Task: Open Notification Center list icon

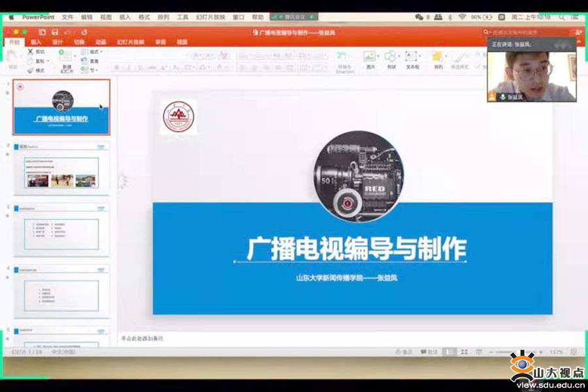Action: click(x=574, y=17)
